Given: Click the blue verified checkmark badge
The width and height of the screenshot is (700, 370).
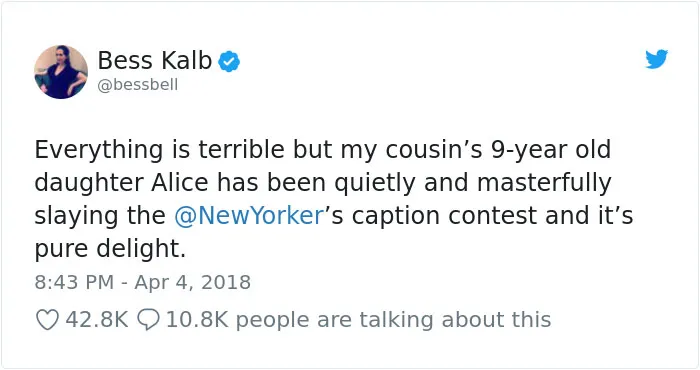Looking at the screenshot, I should [229, 62].
